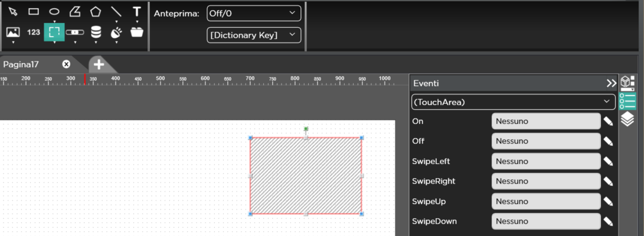This screenshot has height=236, width=644.
Task: Close the Pagina17 tab
Action: pos(66,64)
